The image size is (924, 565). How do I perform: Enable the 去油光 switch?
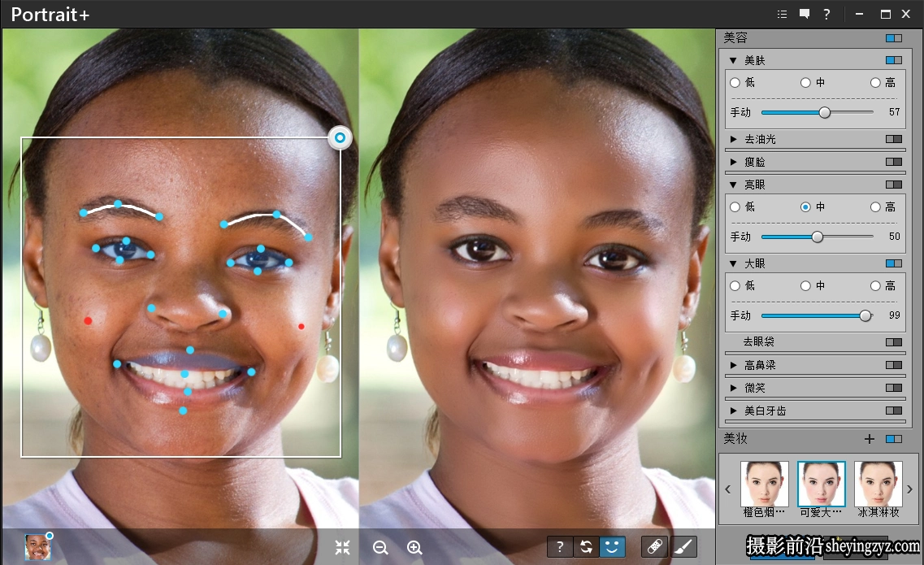(x=893, y=139)
